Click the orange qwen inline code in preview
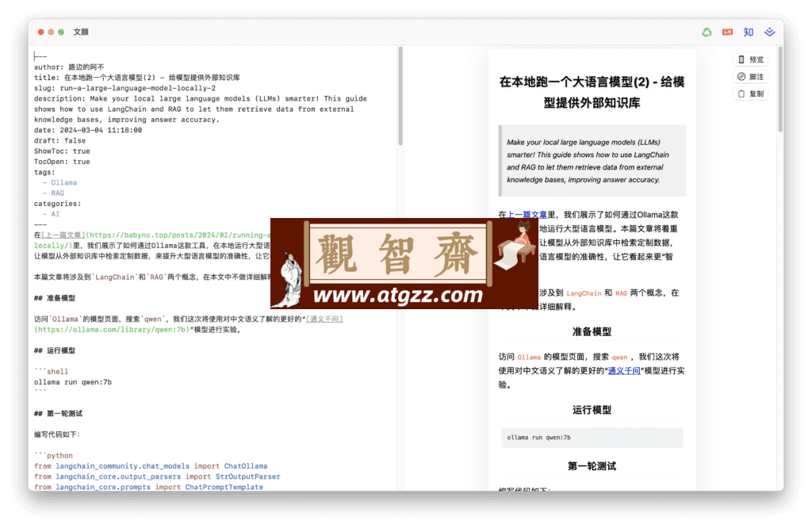 coord(619,358)
